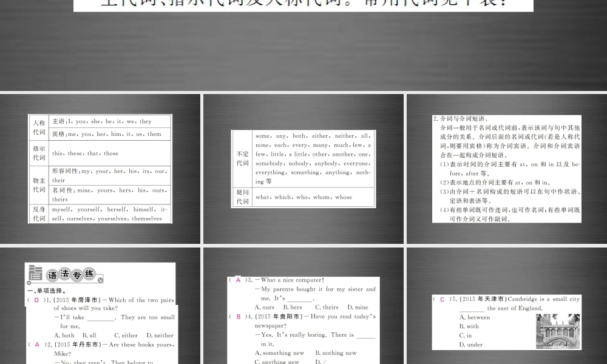This screenshot has width=607, height=364.
Task: Click the 人称代词 row header in the table
Action: pyautogui.click(x=39, y=127)
